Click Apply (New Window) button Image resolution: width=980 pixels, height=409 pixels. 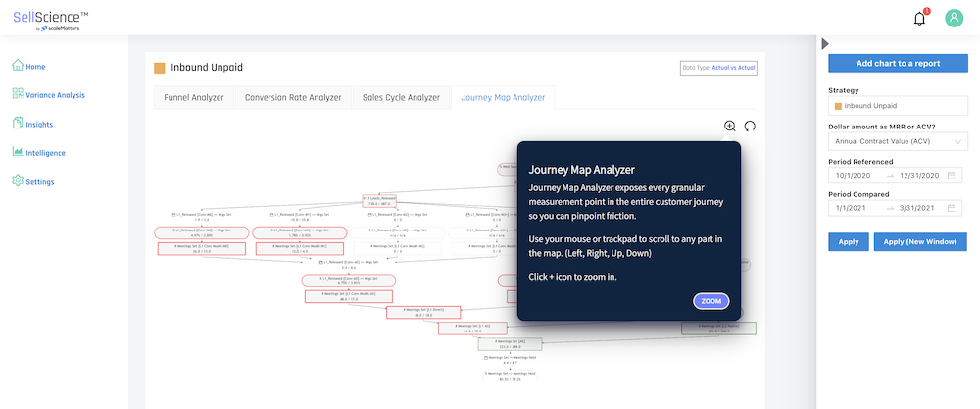point(920,242)
